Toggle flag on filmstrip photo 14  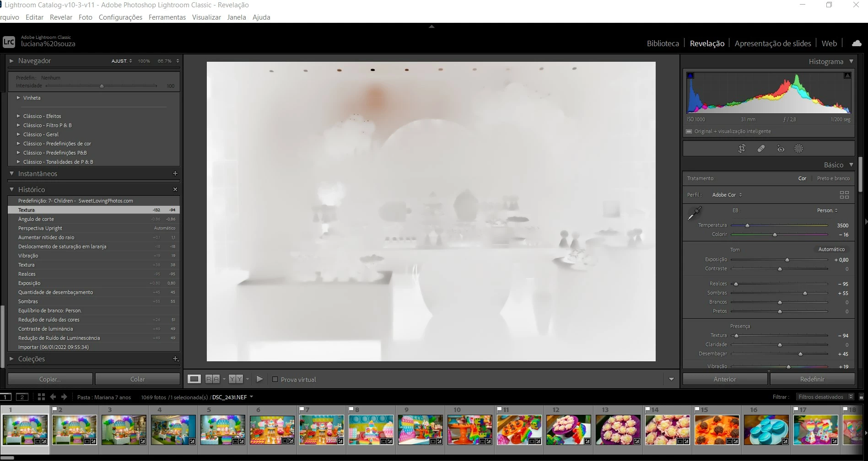pos(647,409)
